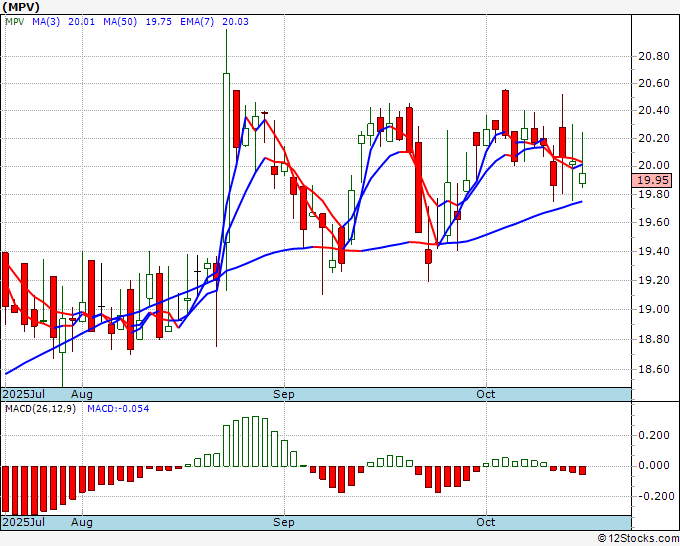Click the 19.00 price axis label
Image resolution: width=680 pixels, height=546 pixels.
point(654,309)
